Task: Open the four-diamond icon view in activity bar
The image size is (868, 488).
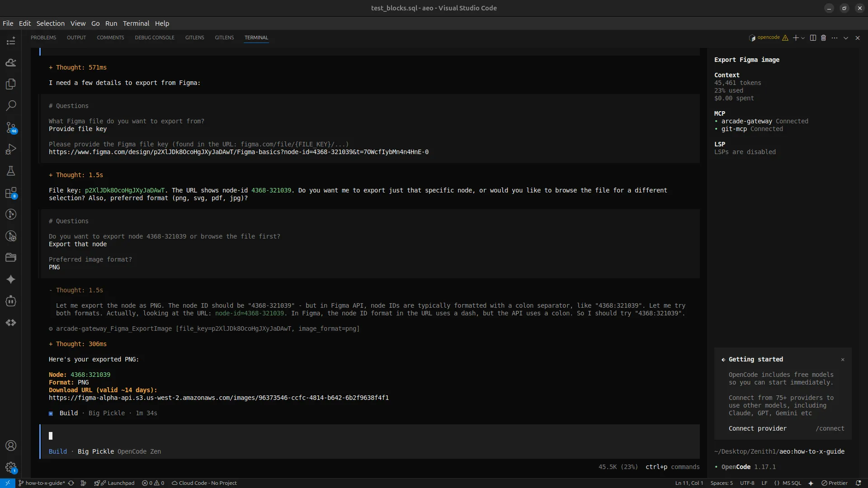Action: (11, 323)
